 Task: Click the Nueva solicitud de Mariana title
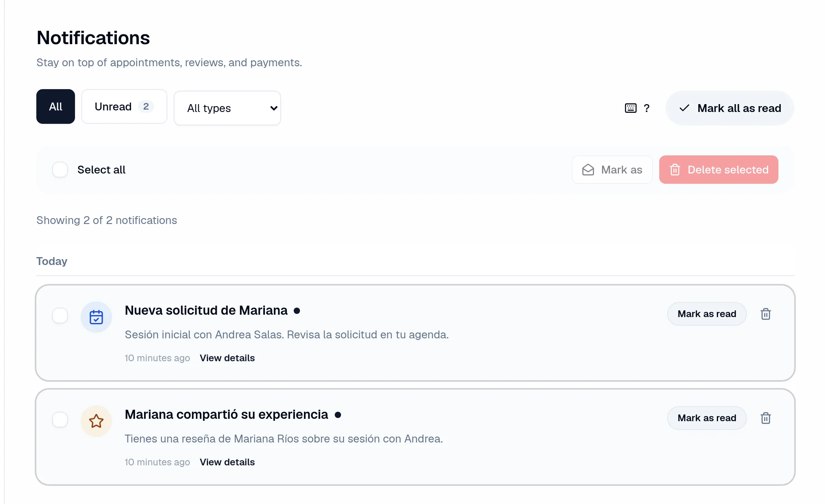click(x=206, y=311)
